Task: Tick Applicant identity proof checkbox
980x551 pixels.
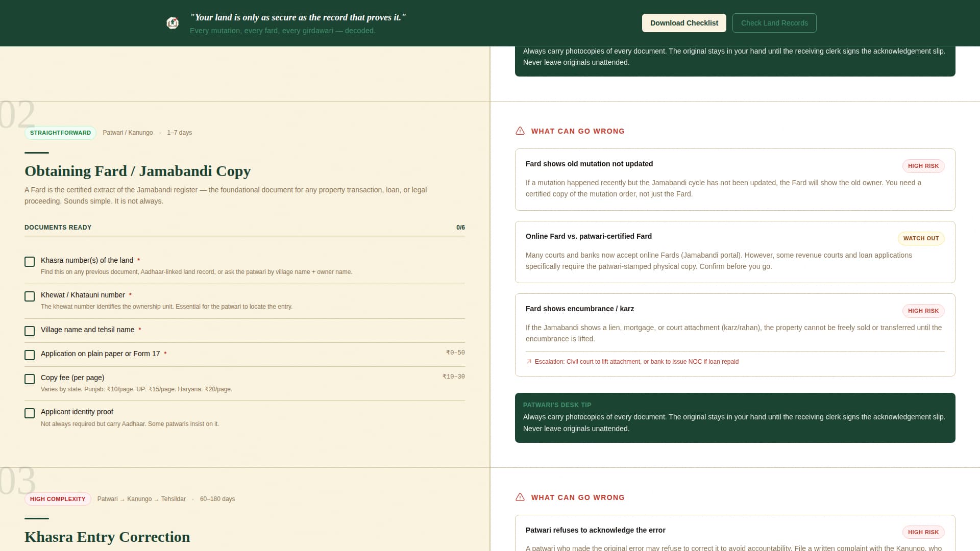Action: [x=30, y=413]
